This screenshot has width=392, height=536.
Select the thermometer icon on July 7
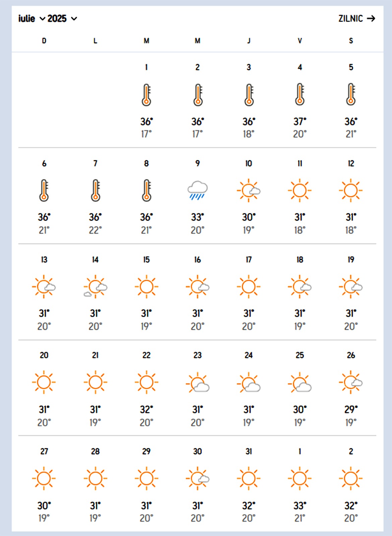pos(95,191)
